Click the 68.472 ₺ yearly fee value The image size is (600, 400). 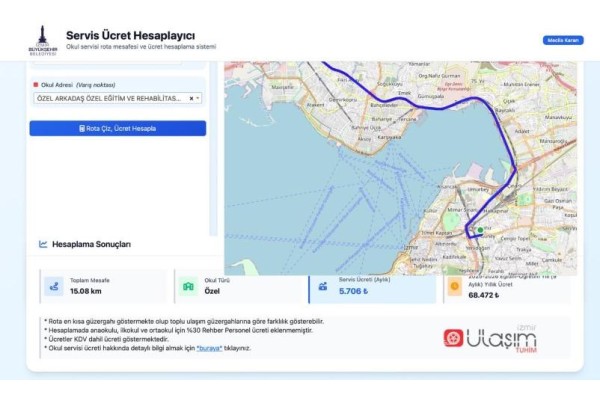[484, 295]
